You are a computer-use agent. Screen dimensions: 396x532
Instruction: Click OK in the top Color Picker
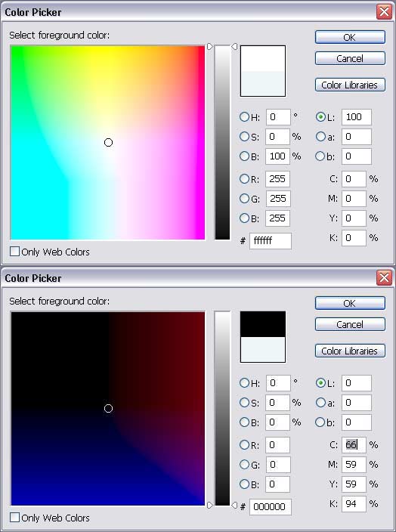pos(350,37)
